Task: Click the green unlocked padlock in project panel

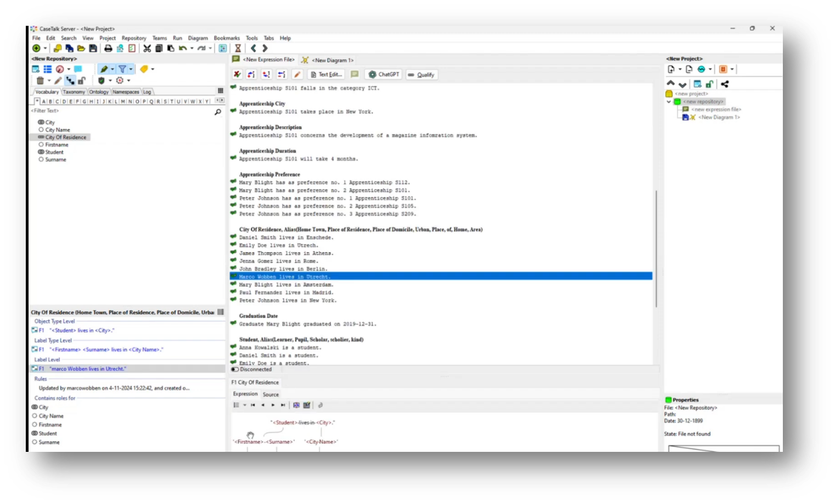Action: click(x=709, y=84)
